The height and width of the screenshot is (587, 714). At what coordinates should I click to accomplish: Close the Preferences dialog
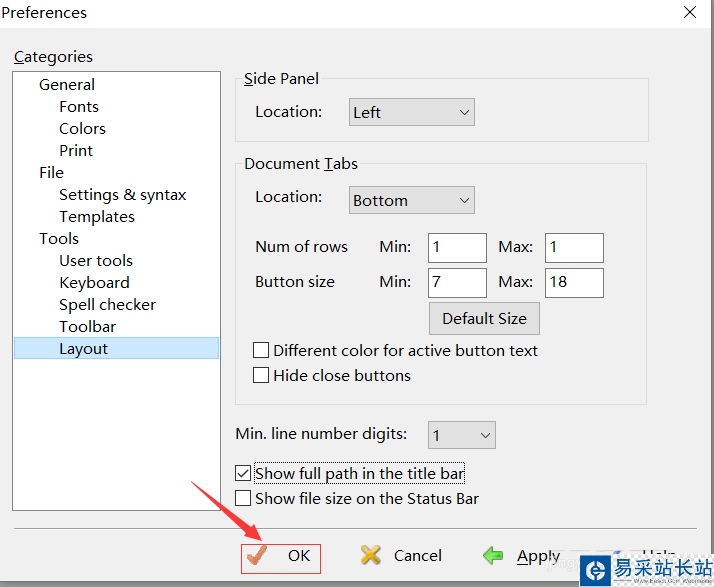pos(690,12)
